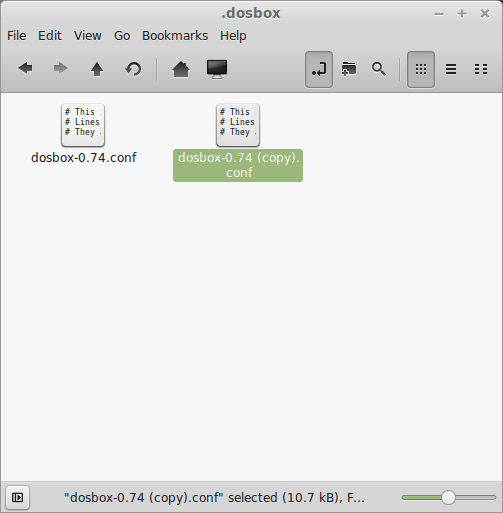This screenshot has width=503, height=513.
Task: Open the Computer icon in toolbar
Action: pyautogui.click(x=217, y=69)
